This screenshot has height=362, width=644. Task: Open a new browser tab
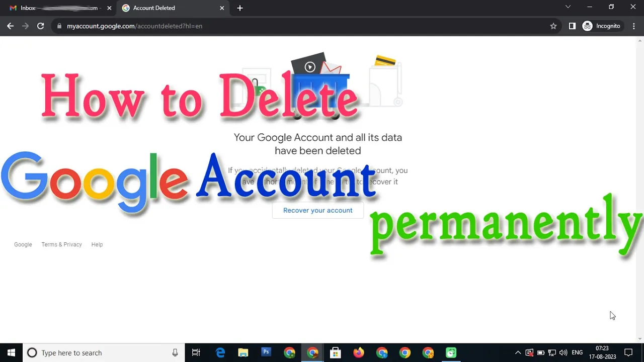[x=240, y=8]
